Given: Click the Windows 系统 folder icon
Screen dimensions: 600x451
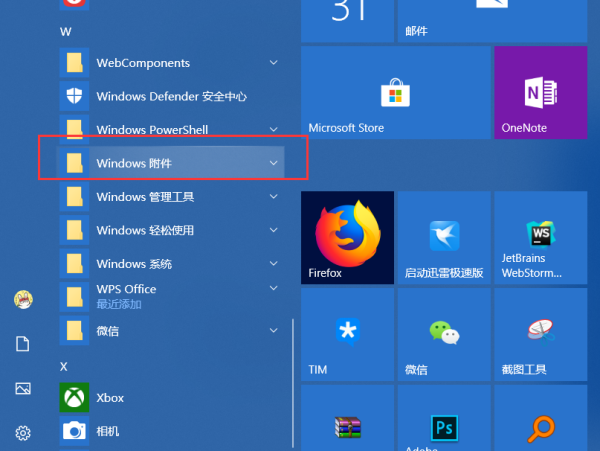Looking at the screenshot, I should click(x=74, y=264).
